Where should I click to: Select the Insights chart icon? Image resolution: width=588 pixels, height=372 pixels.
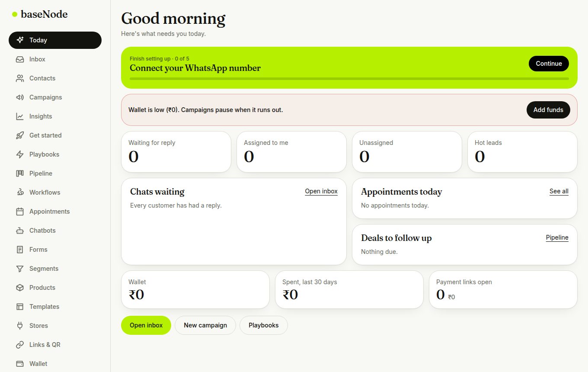point(20,116)
